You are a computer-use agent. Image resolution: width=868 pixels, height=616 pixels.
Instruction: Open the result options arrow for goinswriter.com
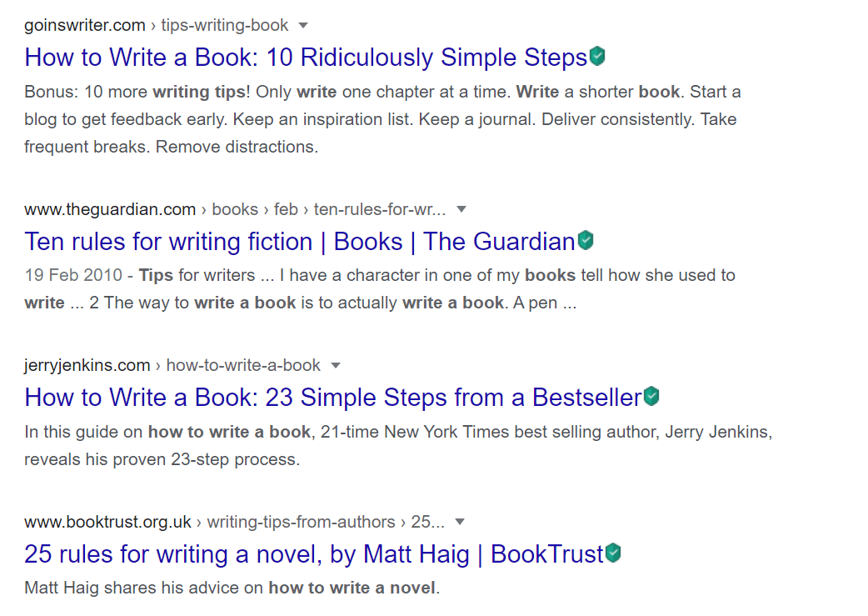(302, 25)
